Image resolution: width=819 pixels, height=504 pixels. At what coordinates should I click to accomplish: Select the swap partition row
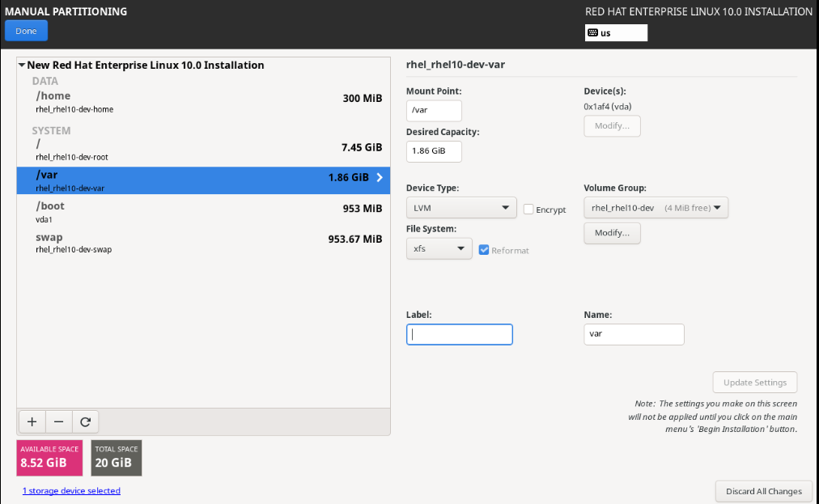pos(203,243)
